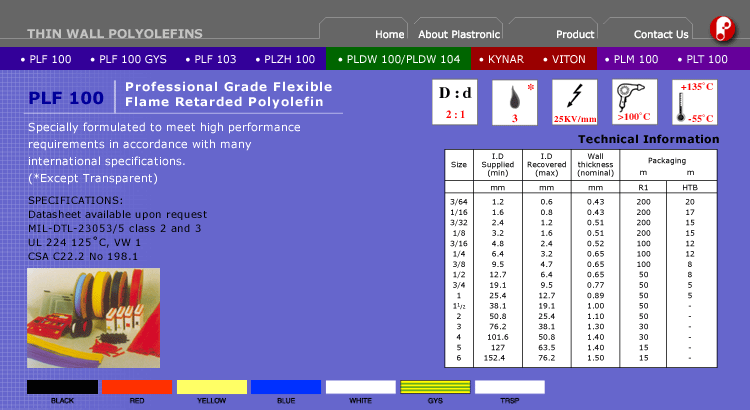This screenshot has width=750, height=410.
Task: Click the heat gun >100°C icon
Action: (x=635, y=103)
